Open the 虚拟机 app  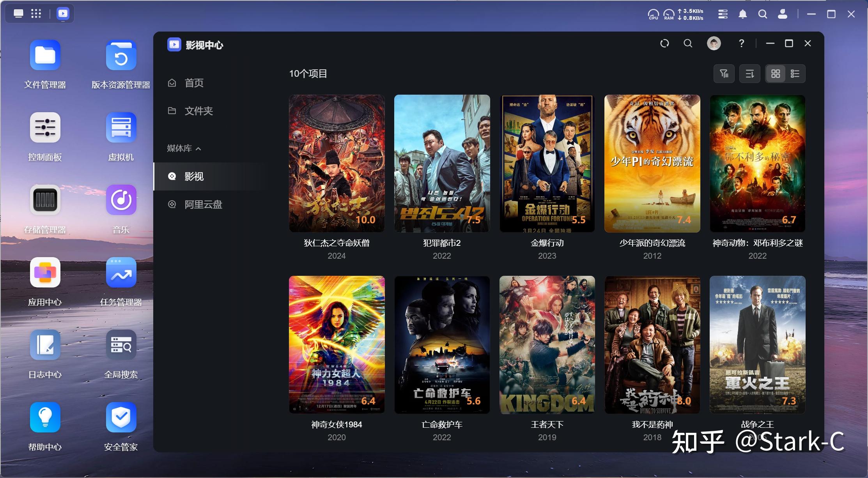[121, 127]
